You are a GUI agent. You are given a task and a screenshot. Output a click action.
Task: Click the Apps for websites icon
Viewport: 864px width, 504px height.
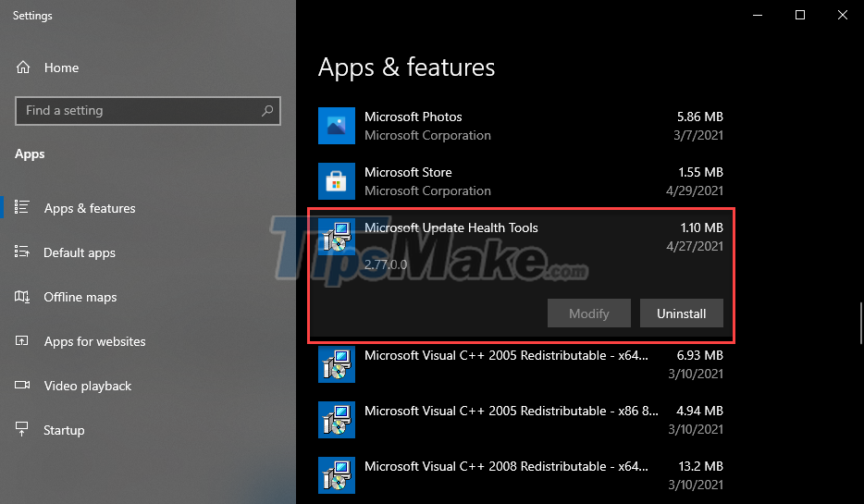21,340
